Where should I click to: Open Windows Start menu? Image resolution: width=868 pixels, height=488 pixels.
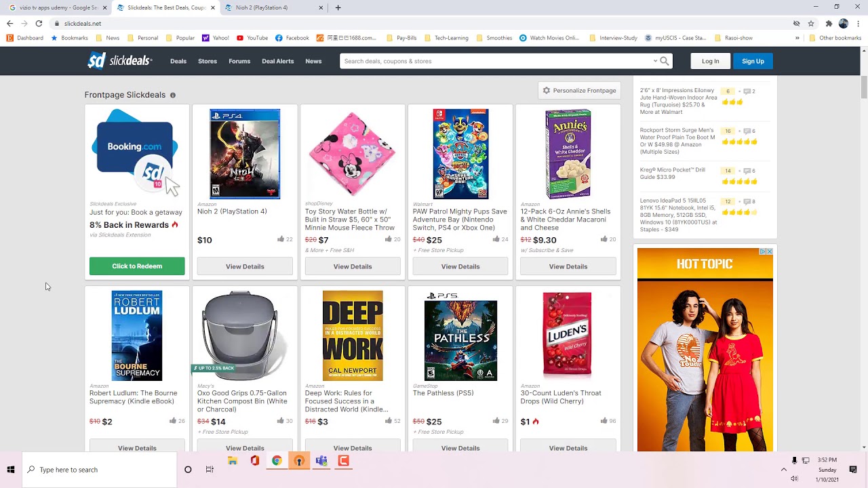click(11, 469)
